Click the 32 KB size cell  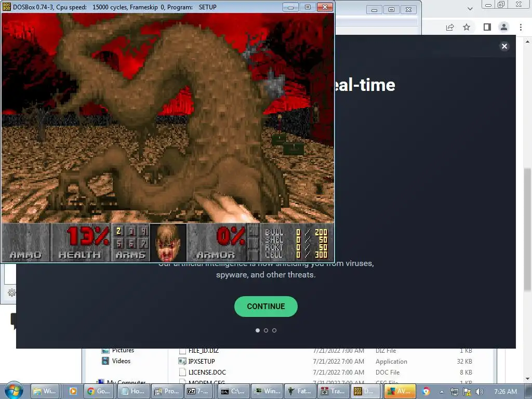464,362
